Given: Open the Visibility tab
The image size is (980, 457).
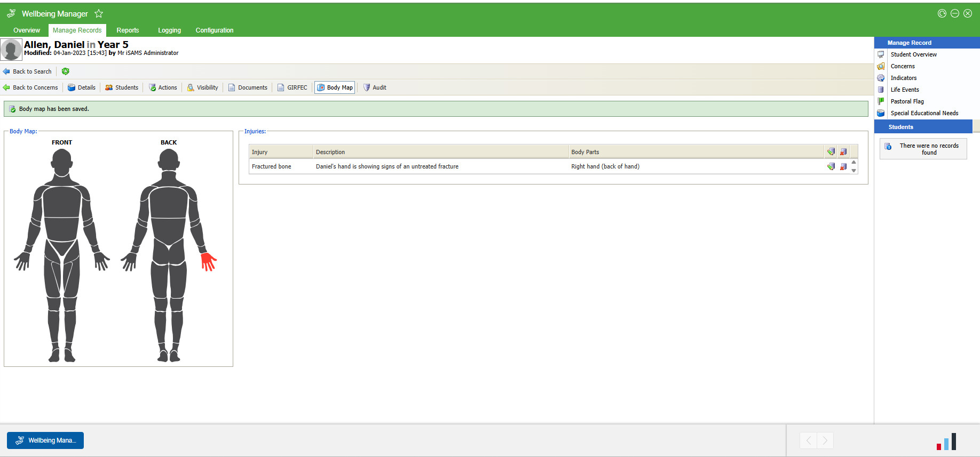Looking at the screenshot, I should pos(202,87).
